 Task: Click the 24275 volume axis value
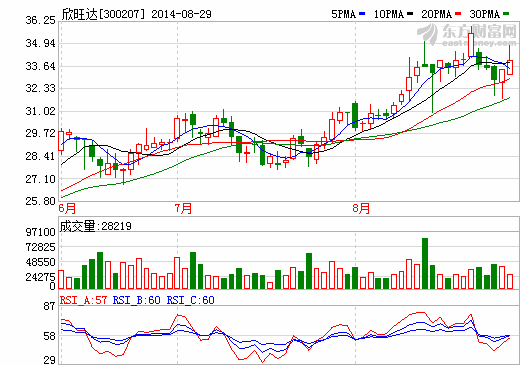tap(41, 277)
